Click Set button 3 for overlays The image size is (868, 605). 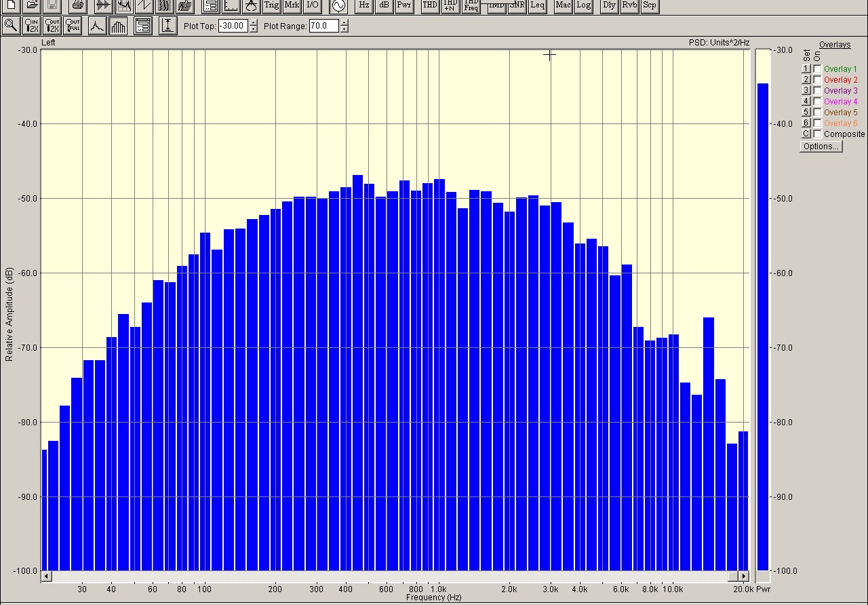tap(806, 91)
